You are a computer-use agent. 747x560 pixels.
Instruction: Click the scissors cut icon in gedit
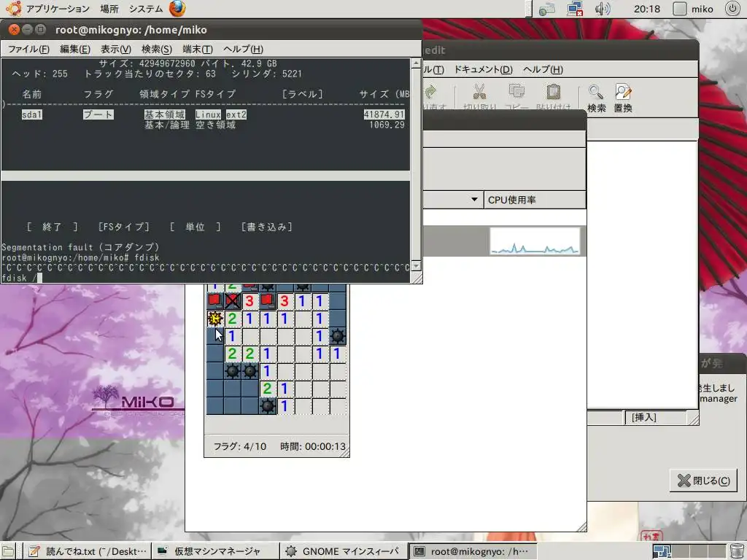(479, 91)
